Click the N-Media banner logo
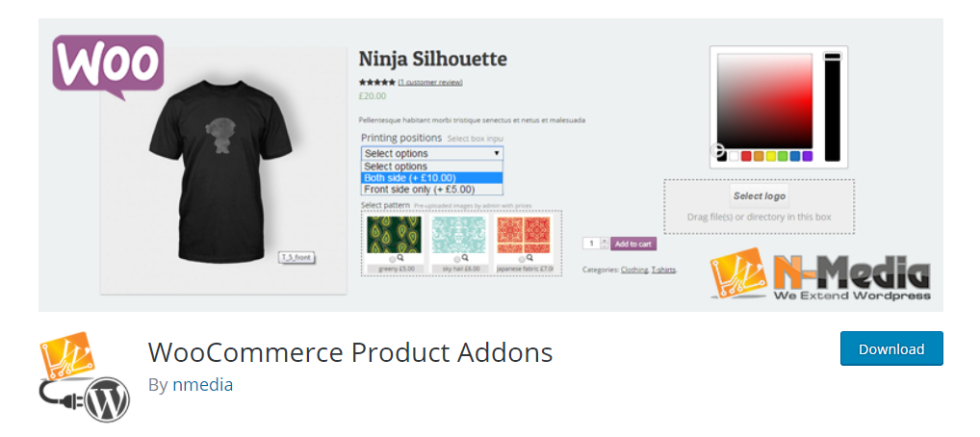 pos(820,274)
